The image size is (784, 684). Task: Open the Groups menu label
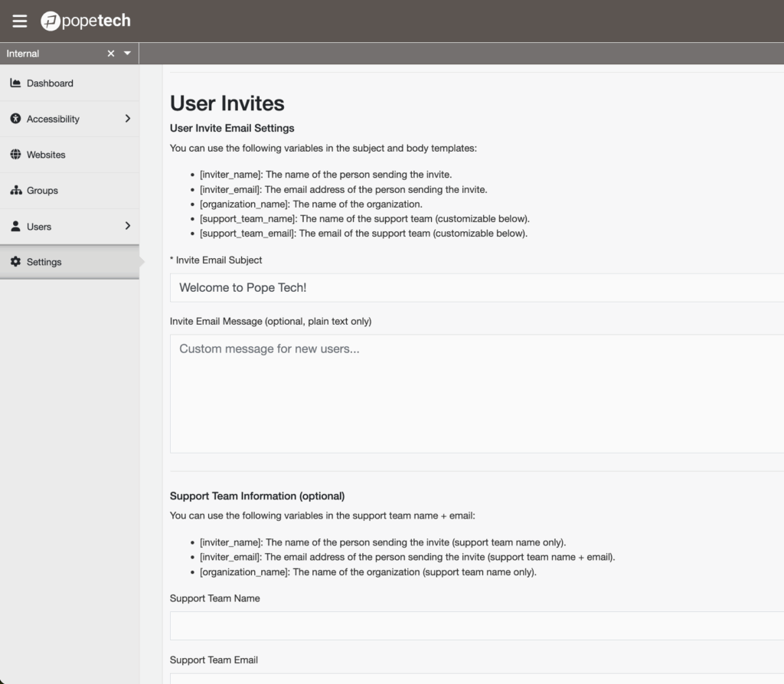click(x=42, y=191)
